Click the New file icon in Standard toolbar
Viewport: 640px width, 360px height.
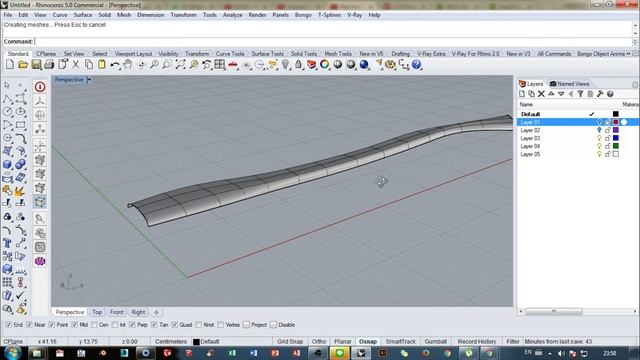pyautogui.click(x=10, y=64)
